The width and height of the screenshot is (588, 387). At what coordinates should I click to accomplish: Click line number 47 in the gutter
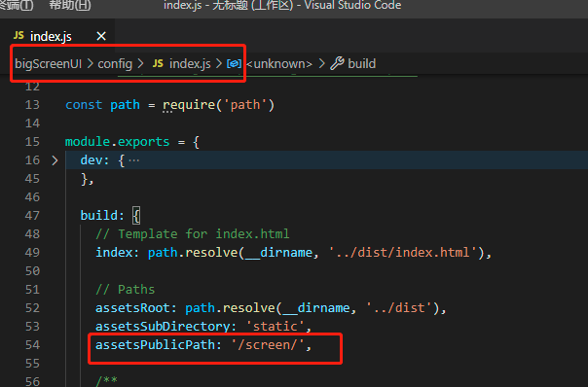pos(32,216)
